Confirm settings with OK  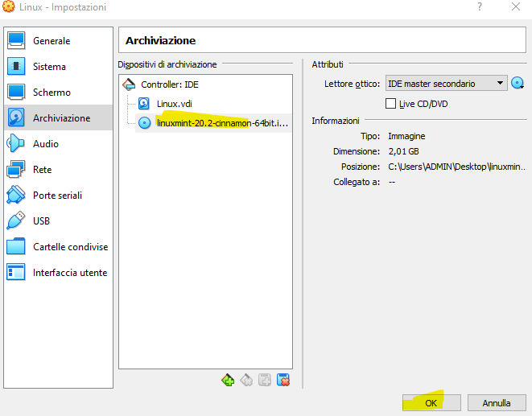click(431, 403)
